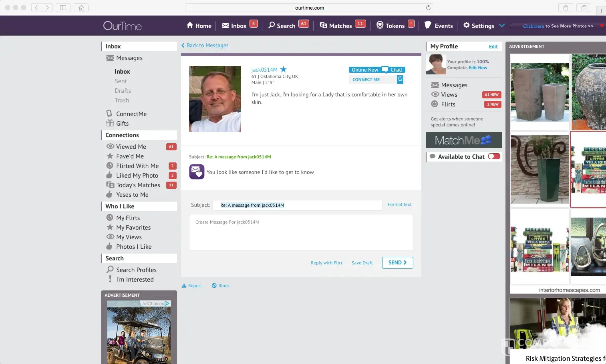Screen dimensions: 606x364
Task: Click the browser sidebar toggle button
Action: 63,8
